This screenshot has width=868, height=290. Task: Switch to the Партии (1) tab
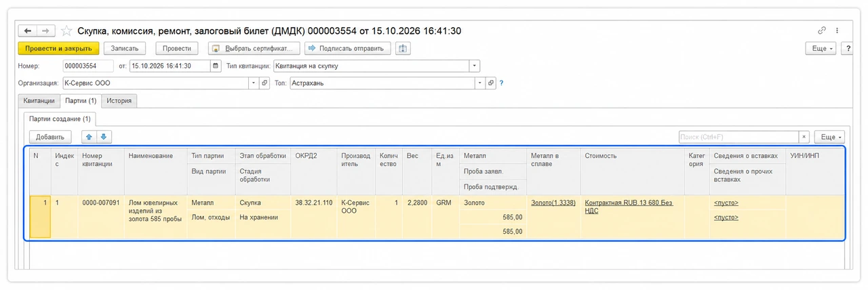[81, 101]
